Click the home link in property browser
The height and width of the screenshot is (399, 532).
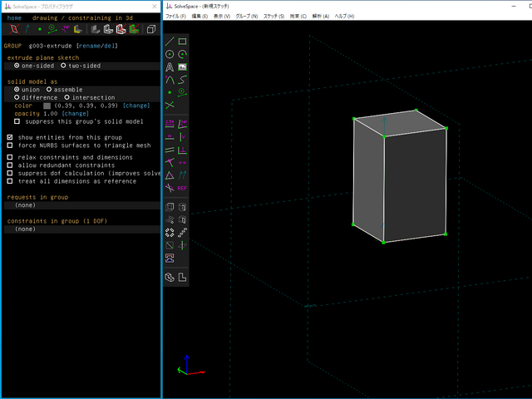click(14, 17)
